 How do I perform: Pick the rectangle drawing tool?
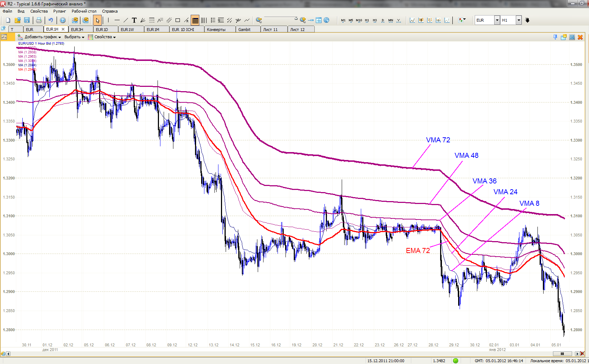coord(177,20)
